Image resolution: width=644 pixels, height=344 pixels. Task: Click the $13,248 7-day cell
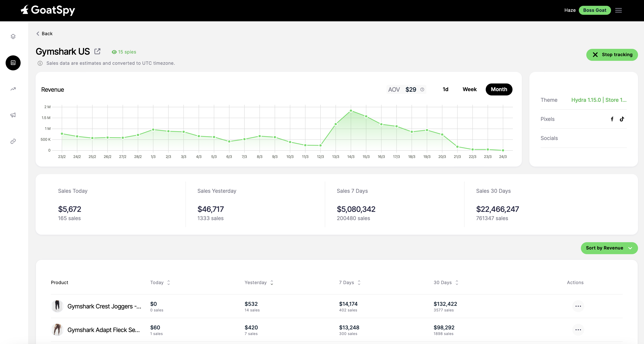[349, 328]
